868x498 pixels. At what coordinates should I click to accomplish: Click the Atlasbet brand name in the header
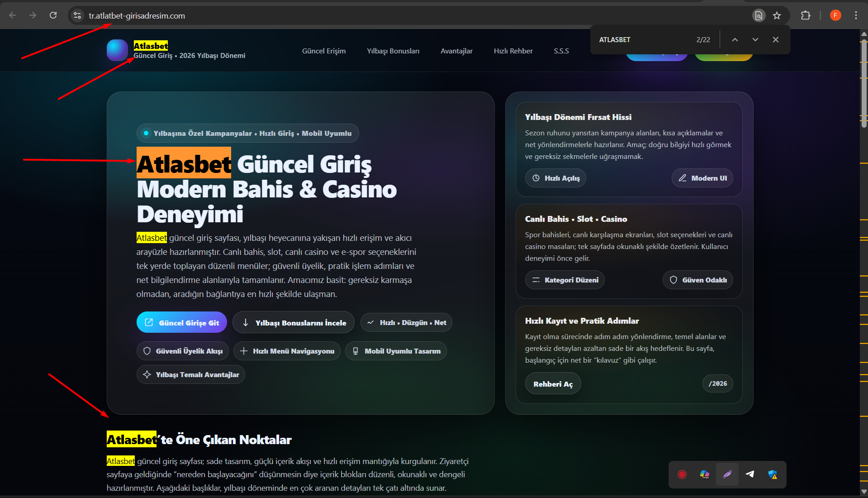tap(151, 46)
